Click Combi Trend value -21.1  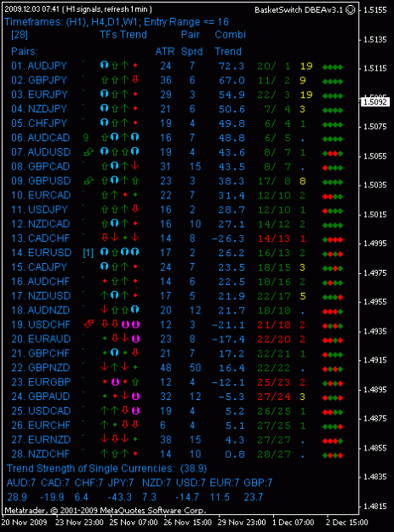point(228,324)
